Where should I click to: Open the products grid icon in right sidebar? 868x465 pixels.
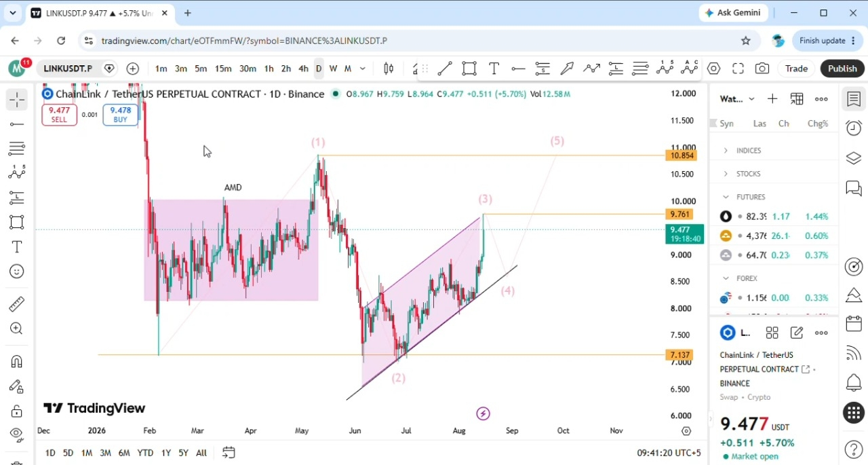(854, 413)
